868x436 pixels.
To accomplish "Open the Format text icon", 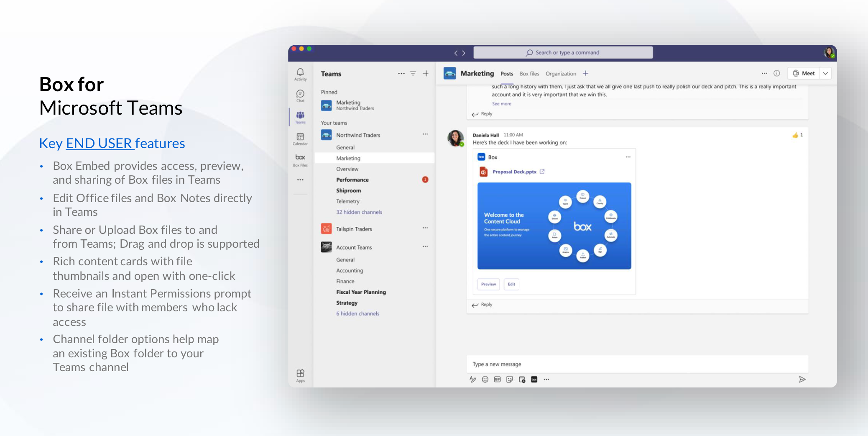I will [473, 380].
